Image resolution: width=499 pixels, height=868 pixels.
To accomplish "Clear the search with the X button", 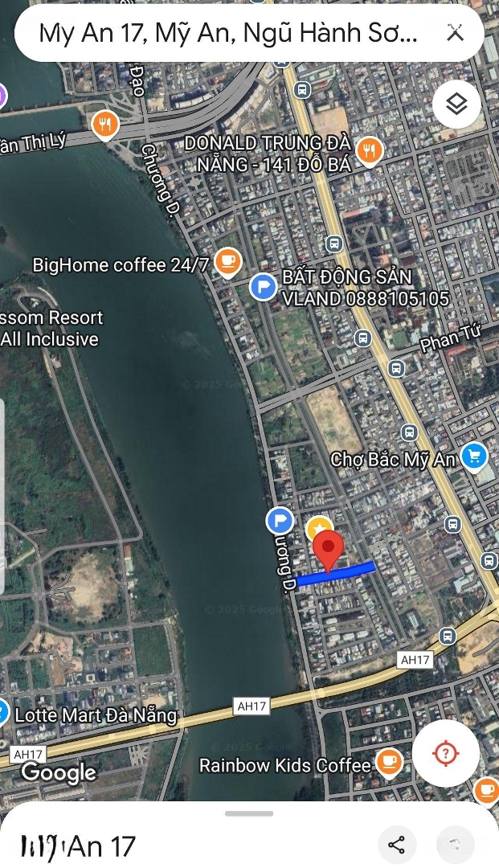I will click(x=455, y=33).
